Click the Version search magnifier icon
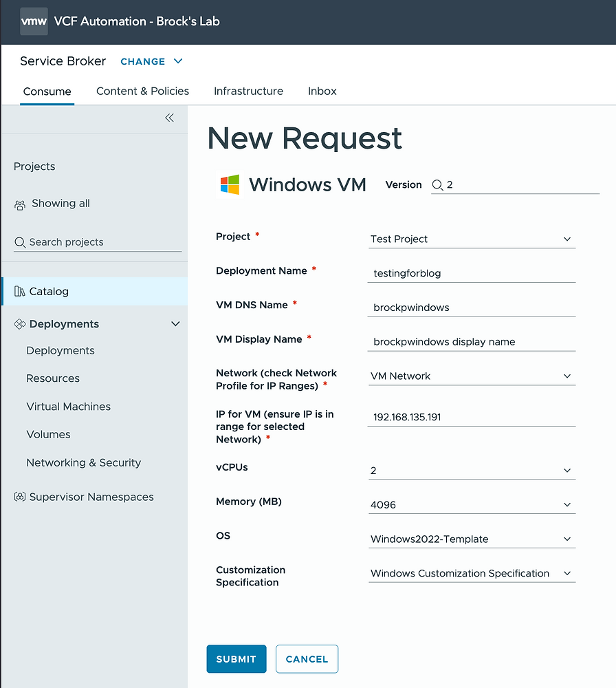 point(437,185)
